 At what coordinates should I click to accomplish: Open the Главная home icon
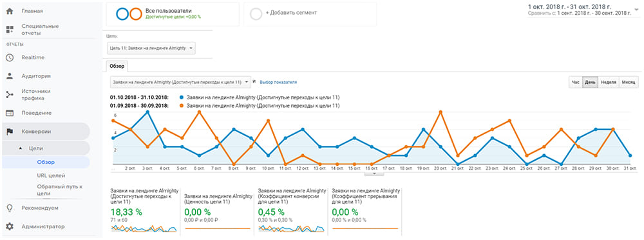pos(10,11)
